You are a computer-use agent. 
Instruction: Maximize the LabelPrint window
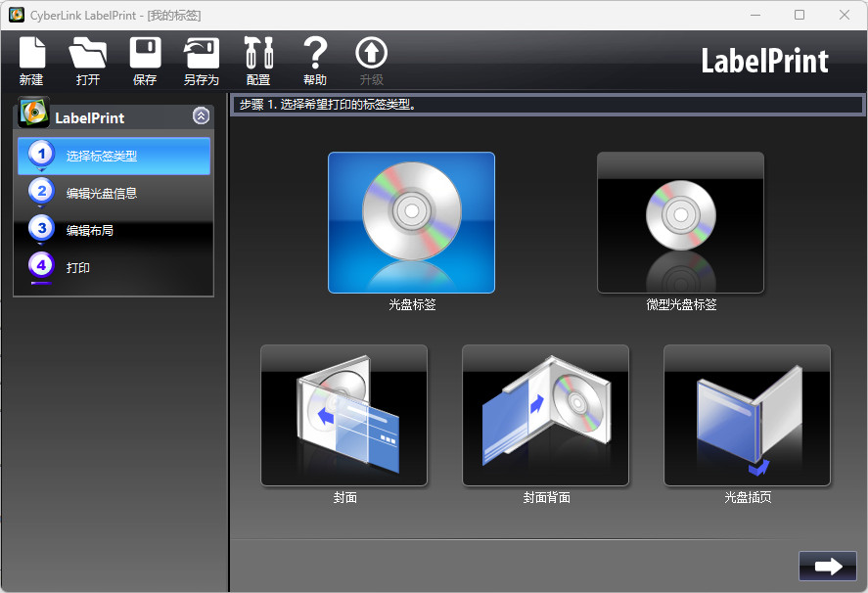point(799,15)
